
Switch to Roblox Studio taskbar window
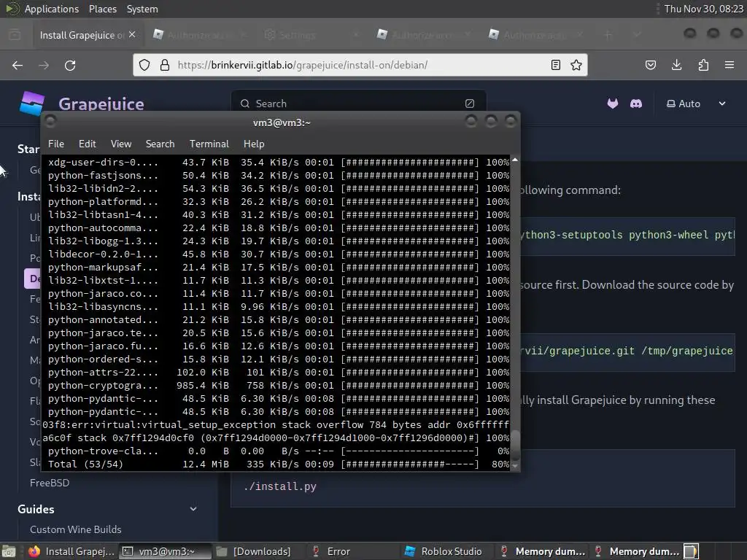(448, 551)
